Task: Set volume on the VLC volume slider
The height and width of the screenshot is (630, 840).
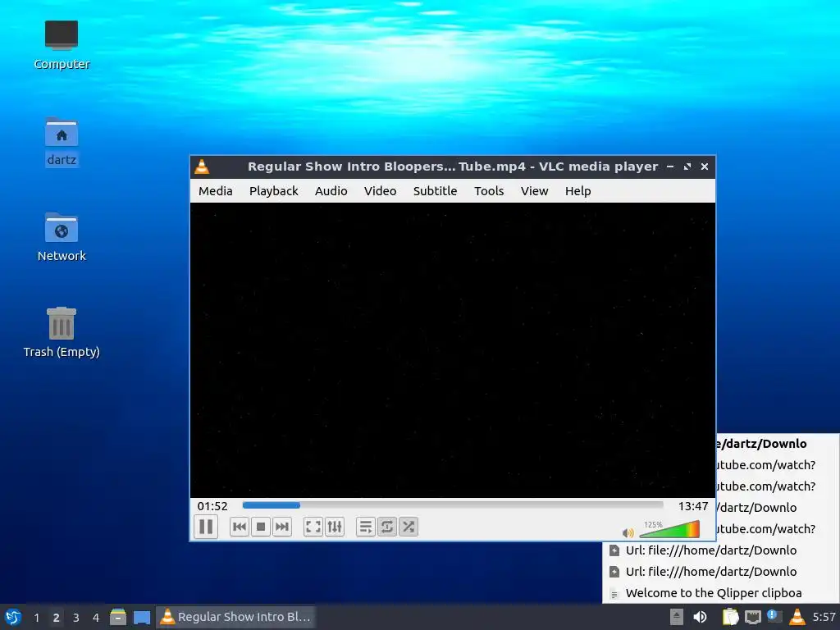Action: 669,529
